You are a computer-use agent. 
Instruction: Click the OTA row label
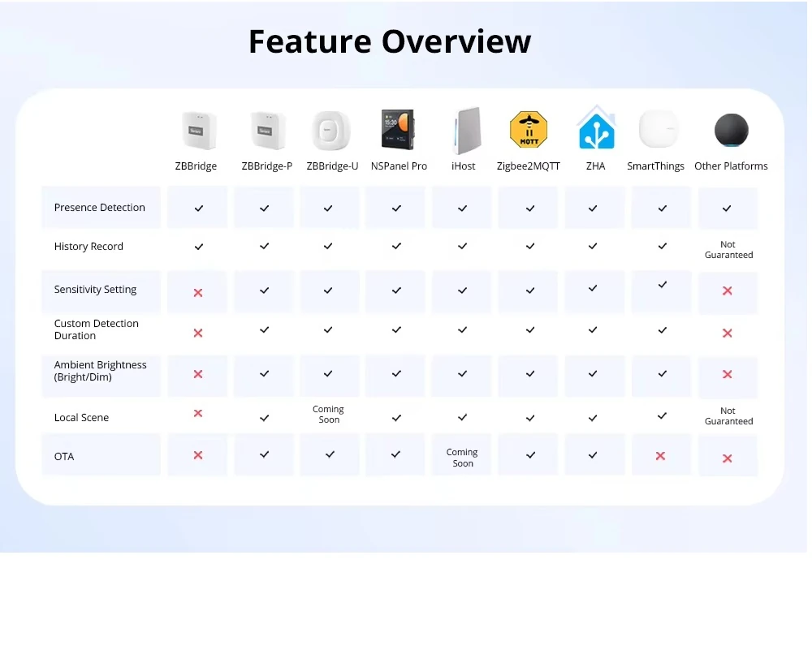64,456
